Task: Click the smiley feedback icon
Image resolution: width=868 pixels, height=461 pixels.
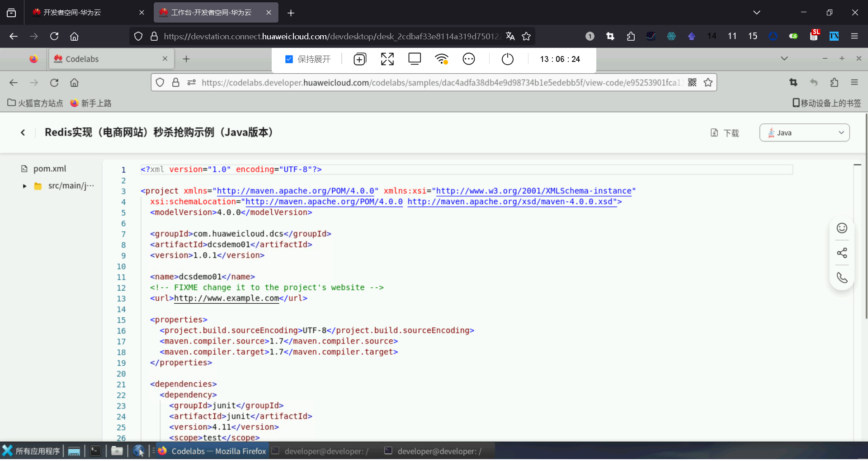Action: click(x=841, y=228)
